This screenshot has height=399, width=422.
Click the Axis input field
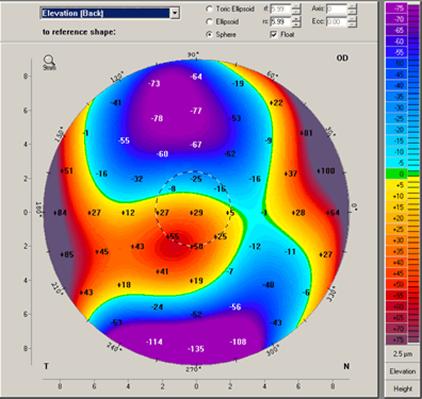coord(336,9)
